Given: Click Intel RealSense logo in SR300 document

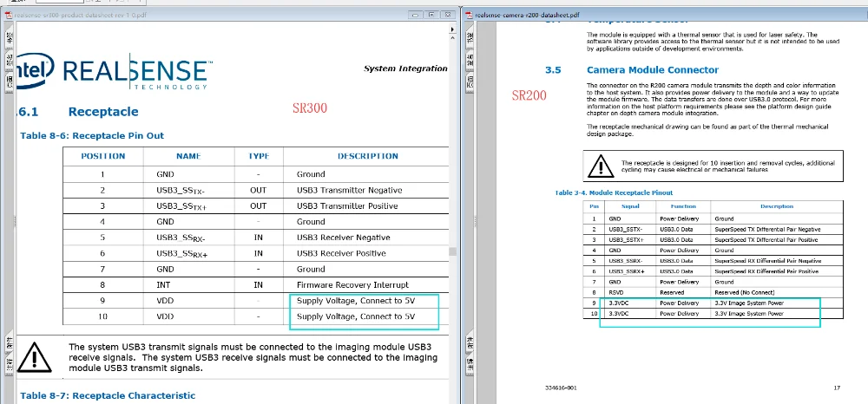Looking at the screenshot, I should [114, 71].
